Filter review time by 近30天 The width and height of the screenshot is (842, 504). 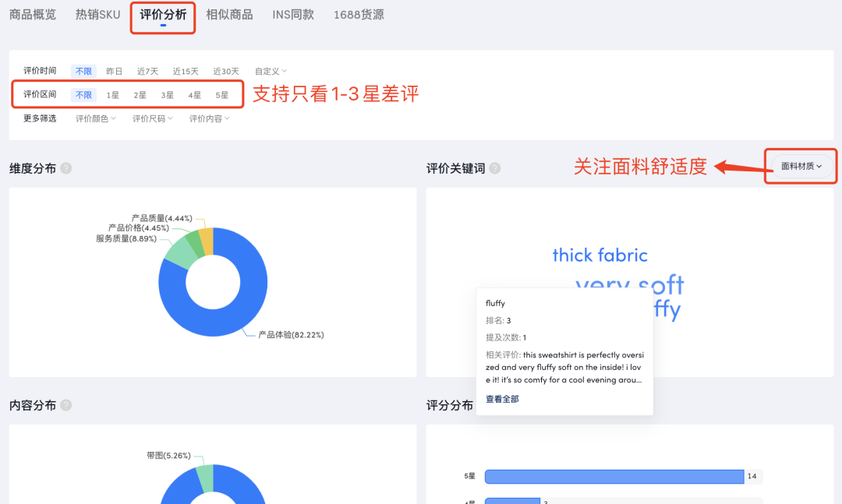tap(226, 71)
